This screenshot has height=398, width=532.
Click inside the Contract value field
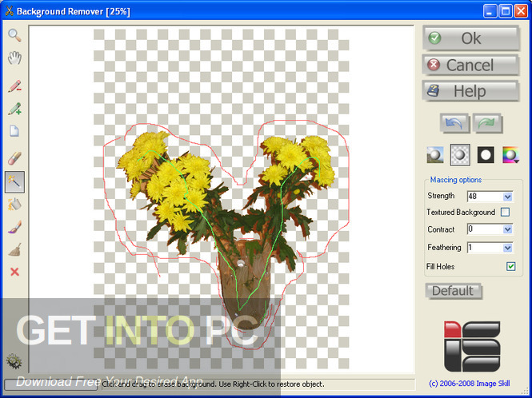pos(485,229)
